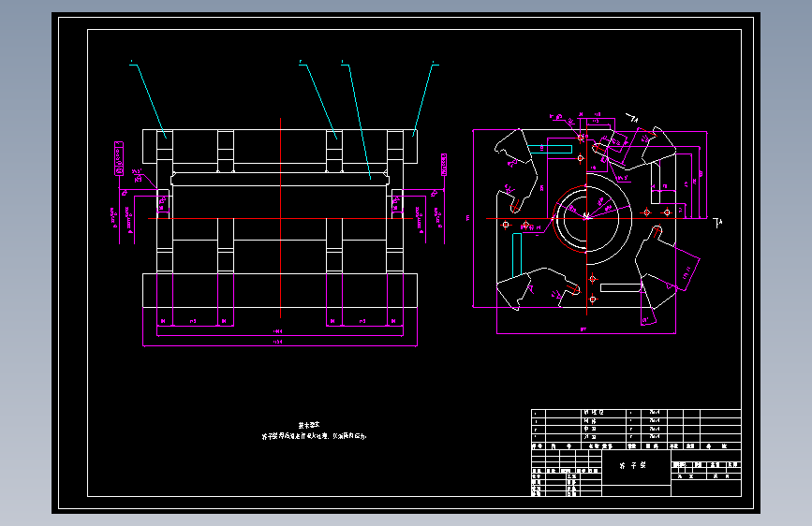This screenshot has height=526, width=812.
Task: Click the magenta tolerance frame right of left view
Action: [444, 165]
